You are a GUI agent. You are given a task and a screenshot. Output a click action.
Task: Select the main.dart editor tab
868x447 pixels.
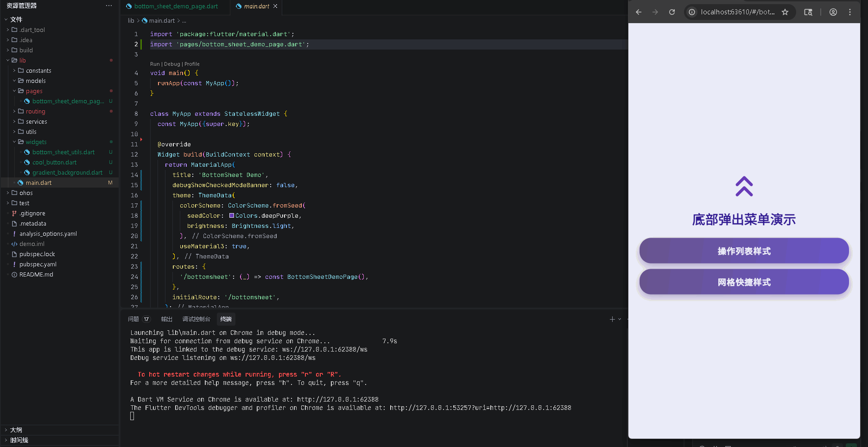pos(256,6)
